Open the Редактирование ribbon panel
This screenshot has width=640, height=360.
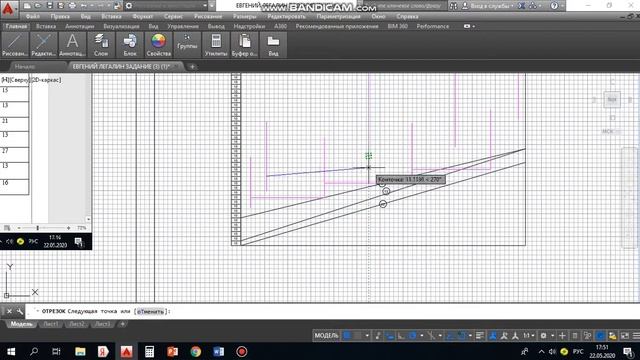(x=43, y=44)
